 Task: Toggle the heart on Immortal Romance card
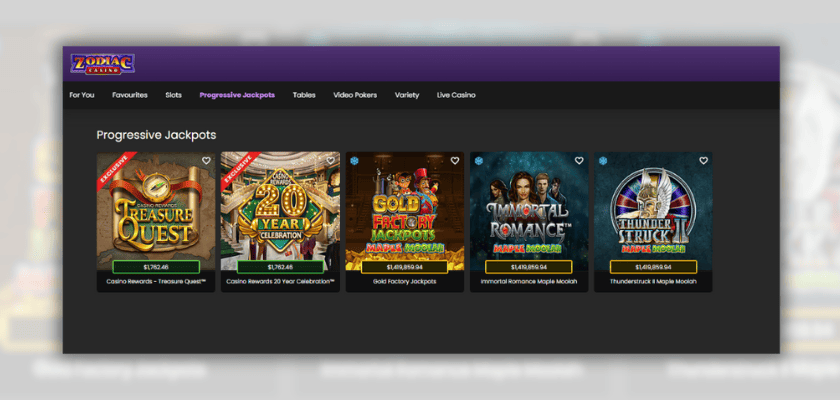(x=579, y=161)
